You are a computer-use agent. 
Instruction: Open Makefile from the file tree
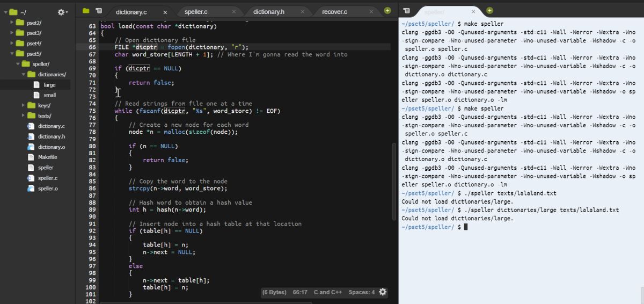(47, 157)
